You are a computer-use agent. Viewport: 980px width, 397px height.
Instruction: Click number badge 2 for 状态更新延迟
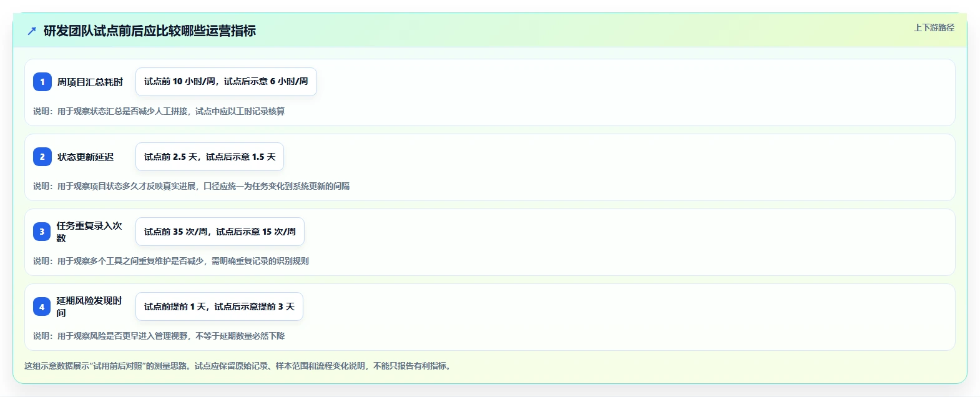[42, 157]
